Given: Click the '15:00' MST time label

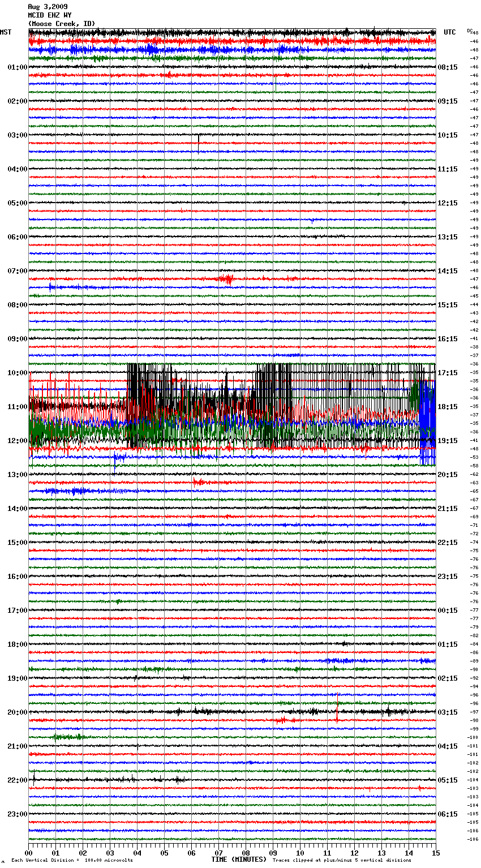Looking at the screenshot, I should click(x=18, y=543).
